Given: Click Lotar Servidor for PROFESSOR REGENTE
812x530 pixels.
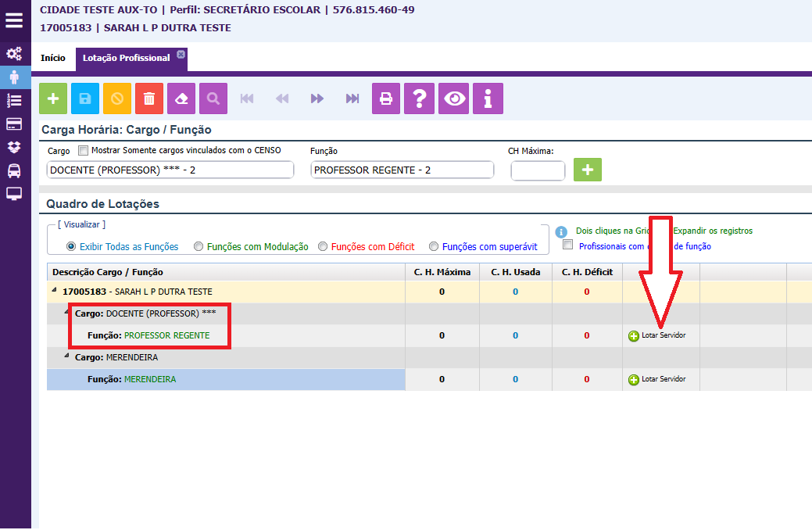Looking at the screenshot, I should [656, 335].
